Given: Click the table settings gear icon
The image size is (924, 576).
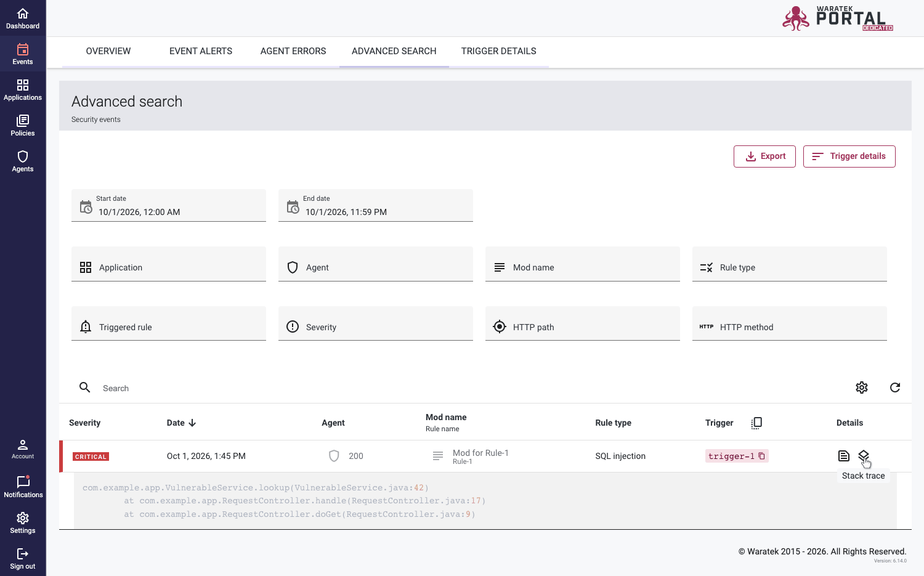Looking at the screenshot, I should point(862,387).
